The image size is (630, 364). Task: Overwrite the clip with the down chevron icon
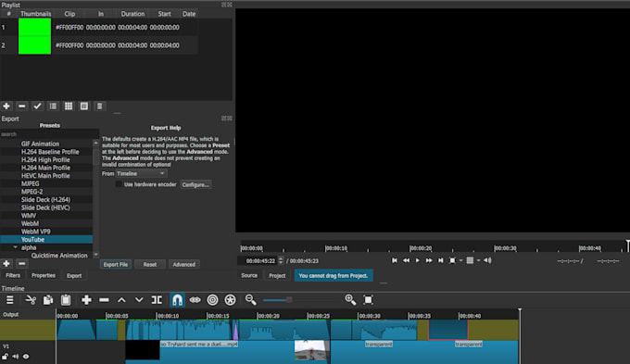point(139,300)
